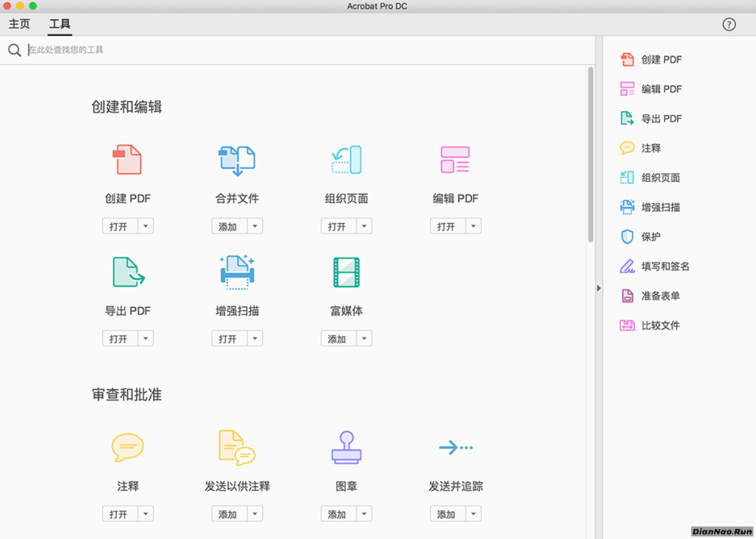756x539 pixels.
Task: Click the 创建 PDF tool icon in main grid
Action: (x=128, y=160)
